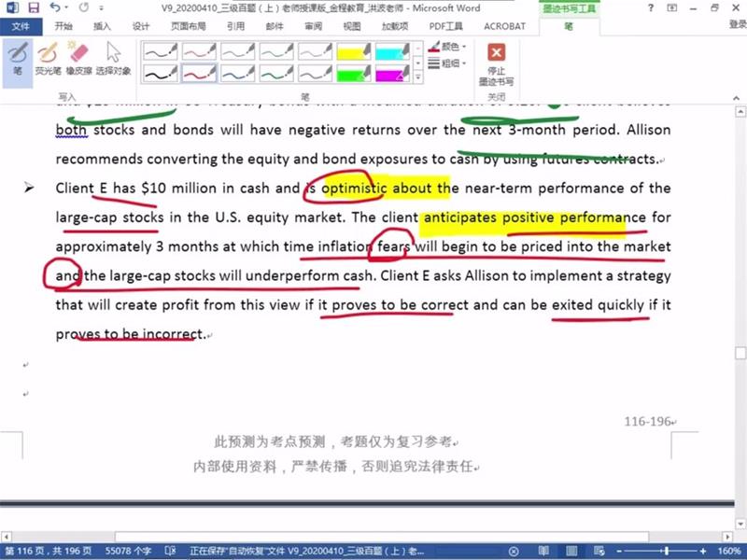This screenshot has width=747, height=560.
Task: Switch to the 页面布局 Page Layout tab
Action: pyautogui.click(x=188, y=27)
